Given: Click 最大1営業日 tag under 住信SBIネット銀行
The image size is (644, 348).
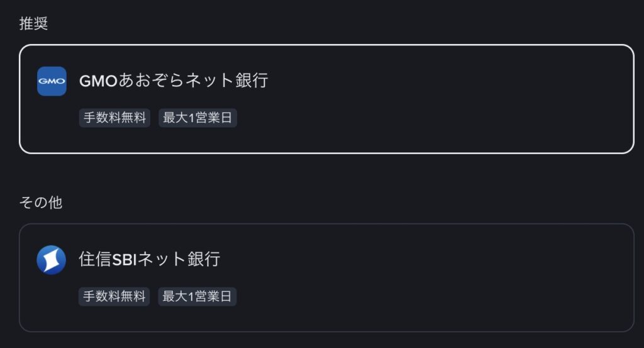Looking at the screenshot, I should 197,296.
